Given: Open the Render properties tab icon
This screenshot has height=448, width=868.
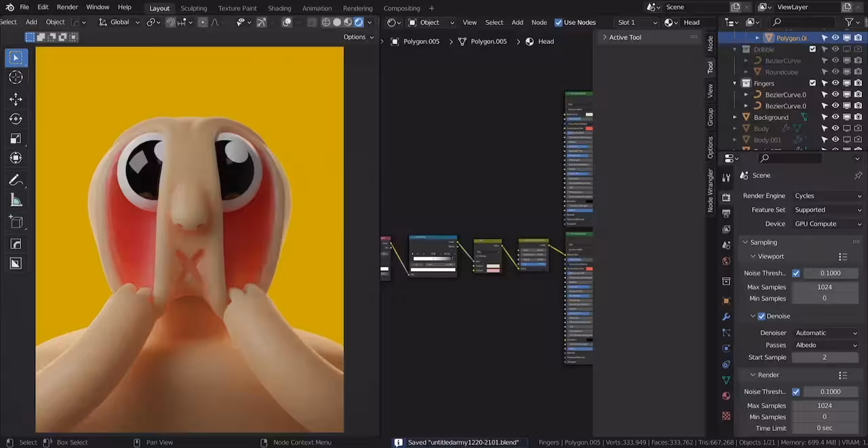Looking at the screenshot, I should click(726, 198).
